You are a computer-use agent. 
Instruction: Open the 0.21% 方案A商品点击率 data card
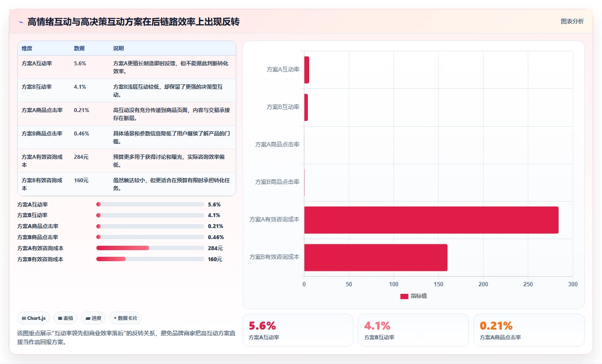pyautogui.click(x=529, y=330)
